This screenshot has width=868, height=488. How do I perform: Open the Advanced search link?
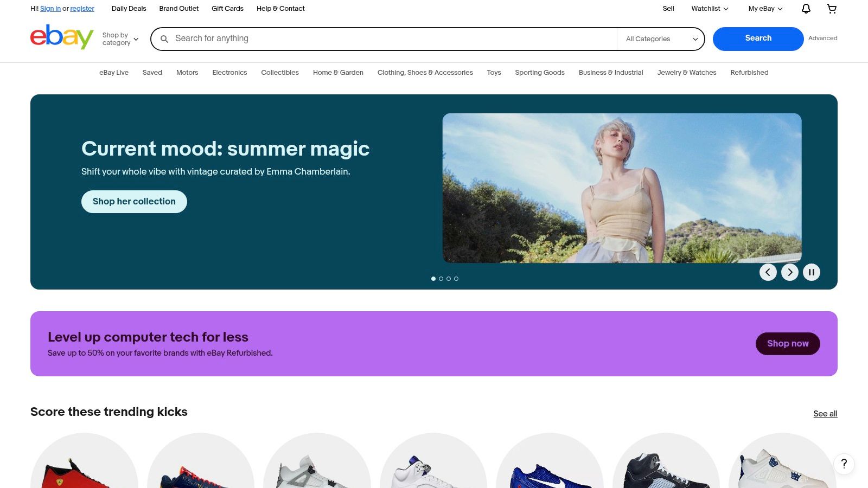point(823,38)
